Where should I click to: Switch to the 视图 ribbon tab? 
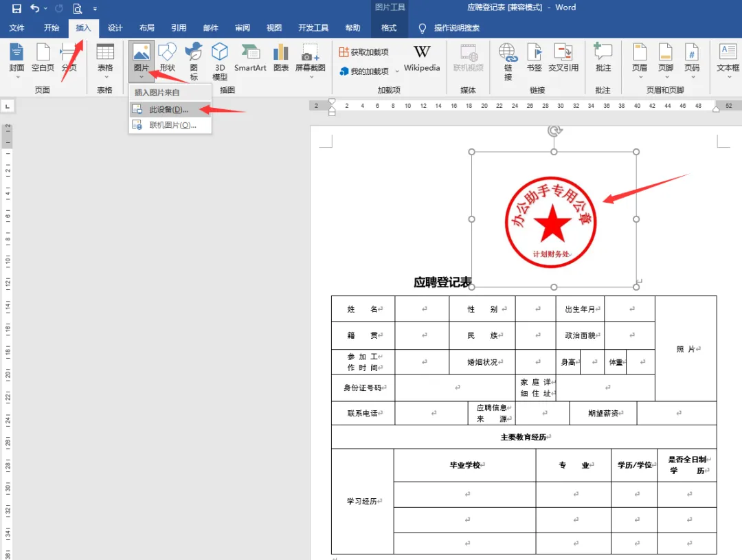(274, 28)
